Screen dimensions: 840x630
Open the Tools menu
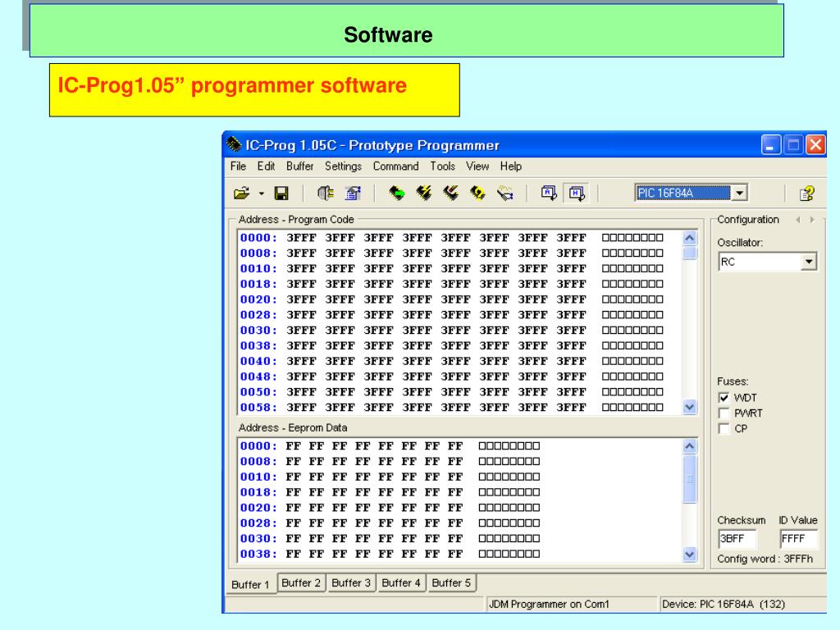tap(442, 166)
